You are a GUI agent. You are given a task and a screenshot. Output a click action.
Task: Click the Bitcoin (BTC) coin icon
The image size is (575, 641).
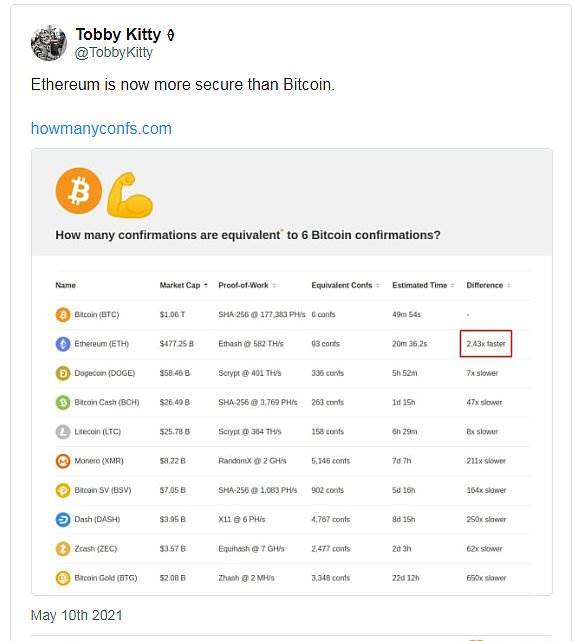(63, 315)
